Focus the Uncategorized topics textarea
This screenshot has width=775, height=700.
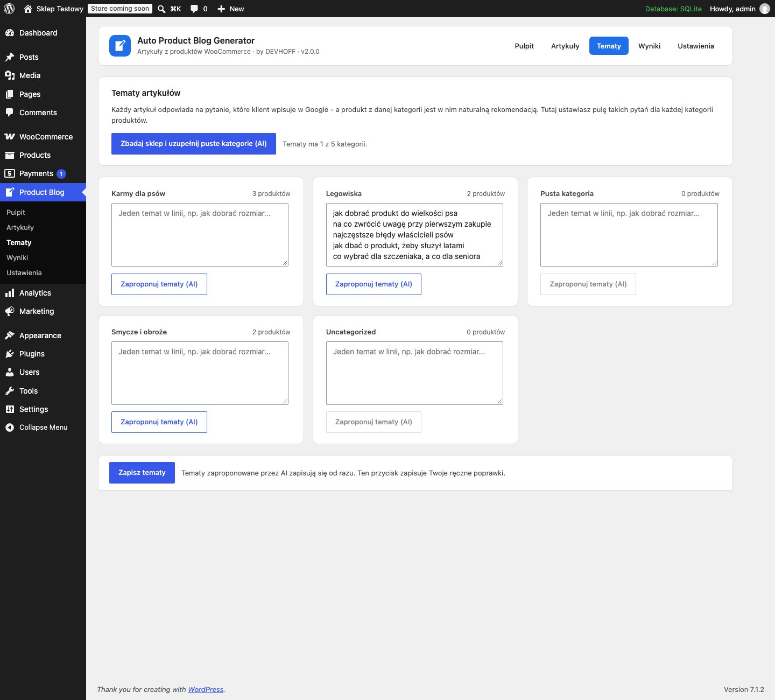tap(414, 373)
